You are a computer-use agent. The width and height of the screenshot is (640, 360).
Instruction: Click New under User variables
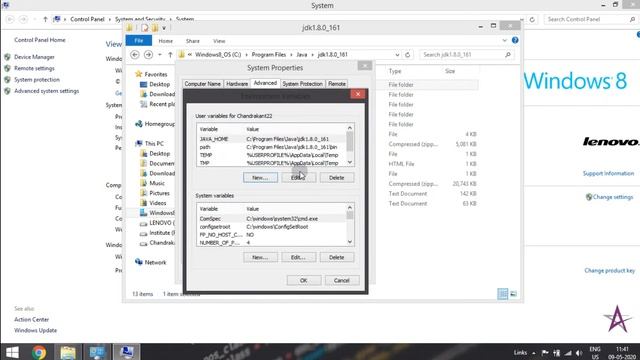tap(260, 178)
